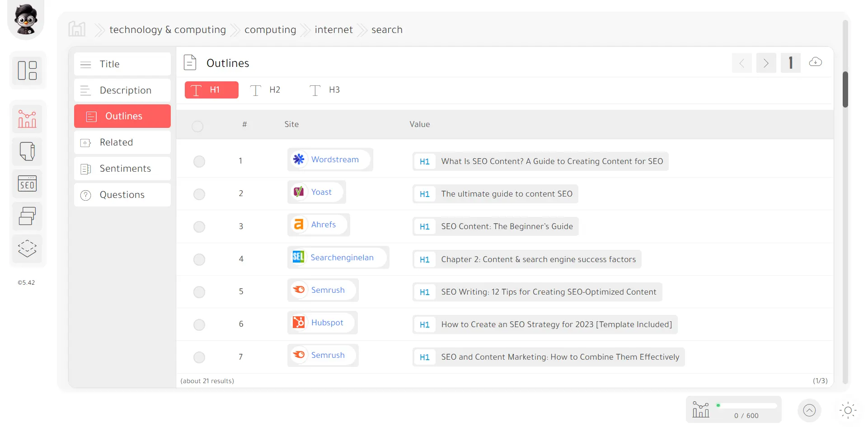Go to previous page arrow
Screen dimensions: 868x427
click(x=742, y=63)
